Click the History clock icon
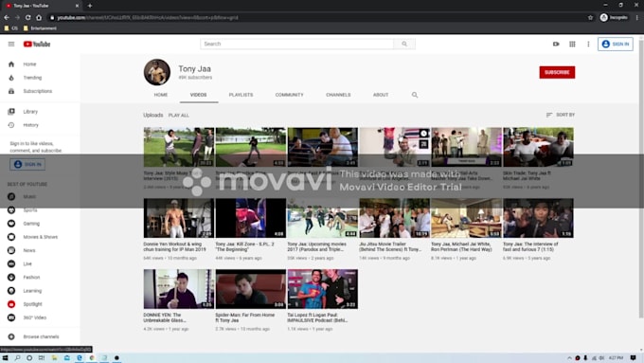Screen dimensions: 644x363 11,125
